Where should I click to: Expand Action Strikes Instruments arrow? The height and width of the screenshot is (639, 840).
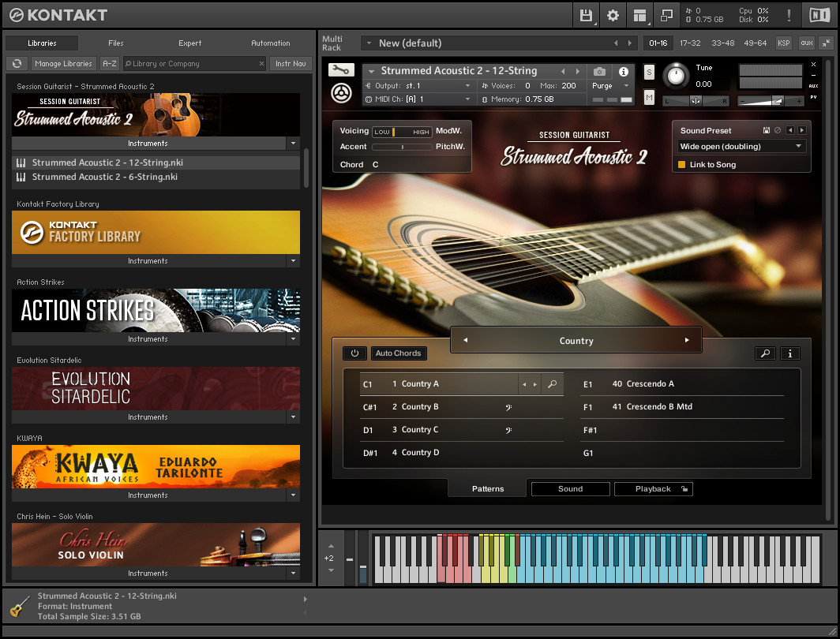point(293,339)
